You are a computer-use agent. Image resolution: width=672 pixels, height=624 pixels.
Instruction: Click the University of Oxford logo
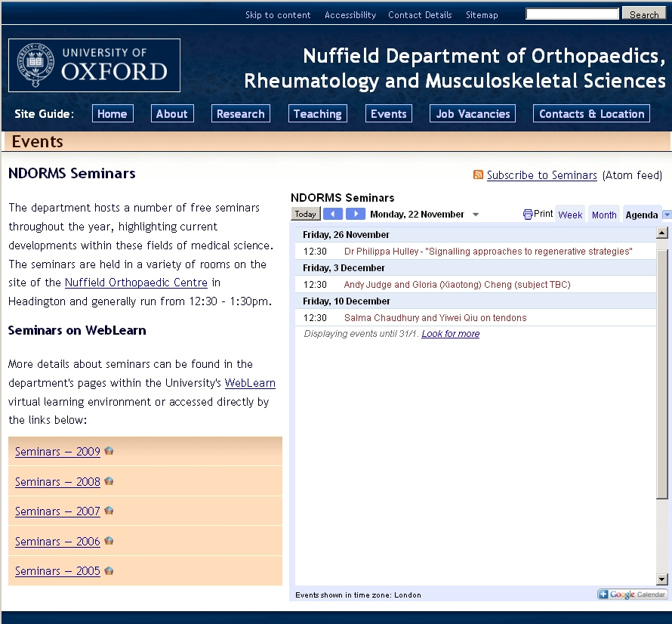coord(94,66)
